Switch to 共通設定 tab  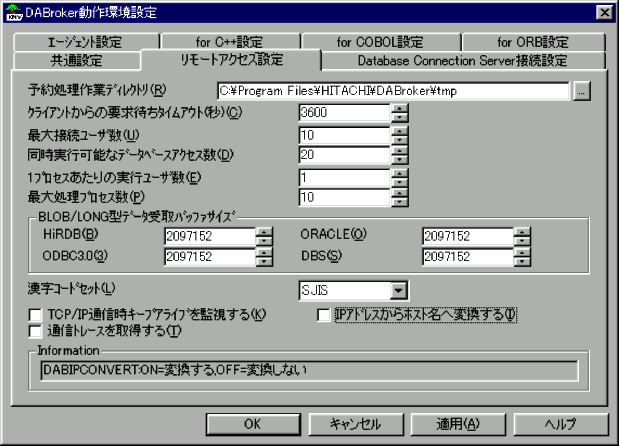pyautogui.click(x=77, y=60)
